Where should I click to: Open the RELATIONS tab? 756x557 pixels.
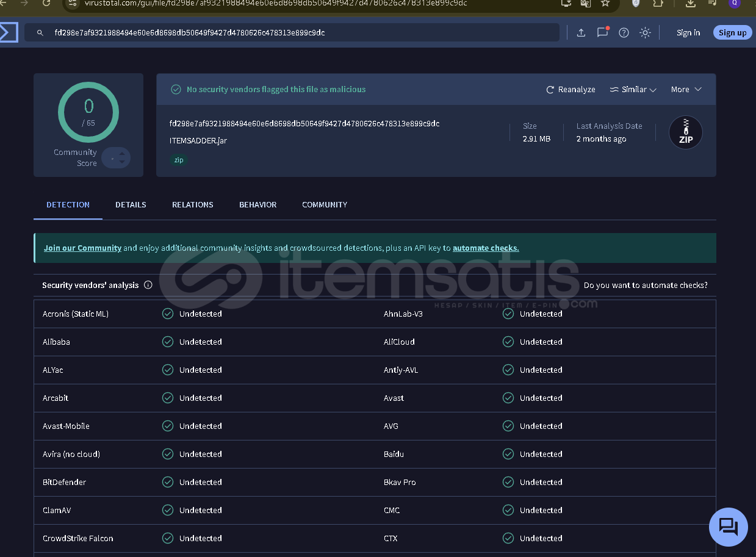(193, 205)
